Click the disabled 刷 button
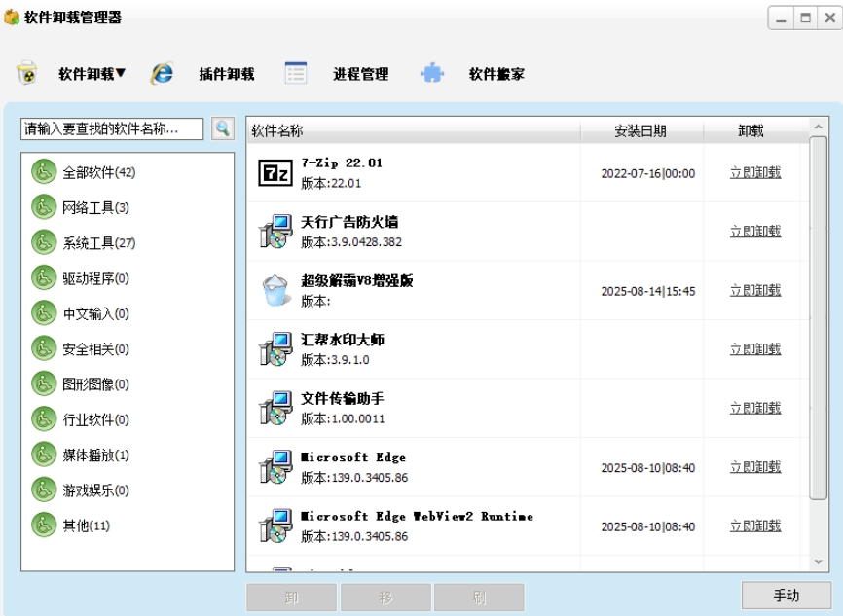Viewport: 843px width, 616px height. click(479, 598)
